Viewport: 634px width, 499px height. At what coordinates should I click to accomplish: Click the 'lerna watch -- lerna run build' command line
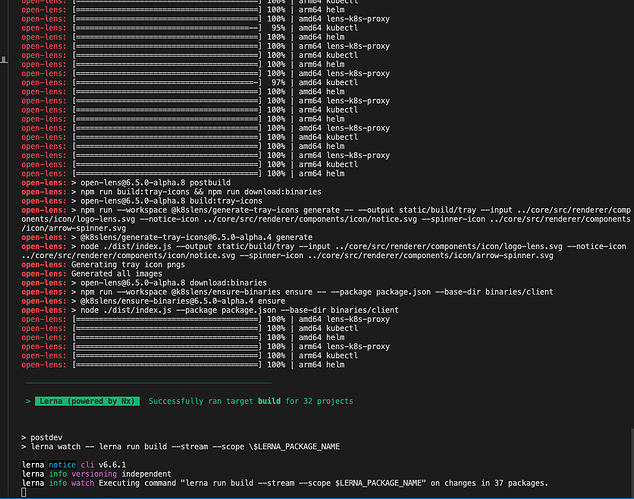pyautogui.click(x=180, y=447)
